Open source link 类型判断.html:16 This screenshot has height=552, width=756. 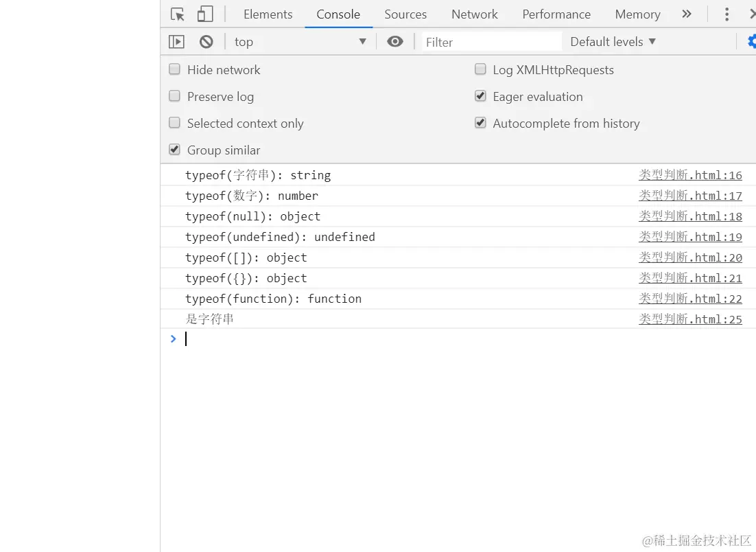pos(690,175)
